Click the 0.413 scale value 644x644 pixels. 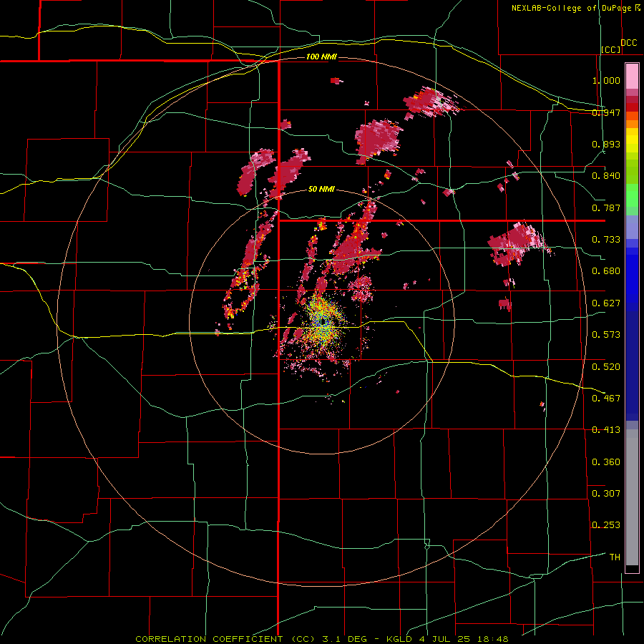click(606, 430)
